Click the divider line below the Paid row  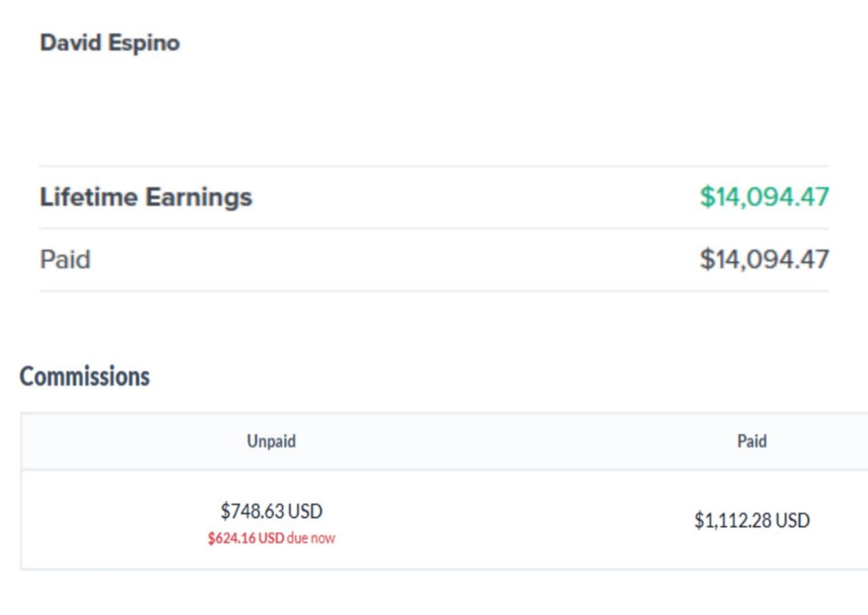point(434,292)
